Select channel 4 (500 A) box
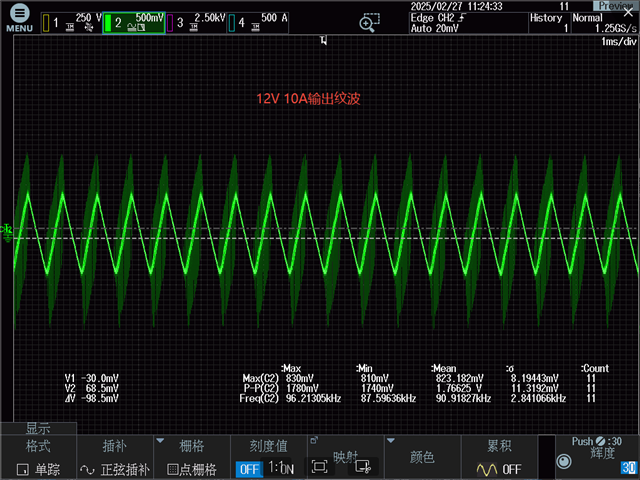 click(257, 22)
